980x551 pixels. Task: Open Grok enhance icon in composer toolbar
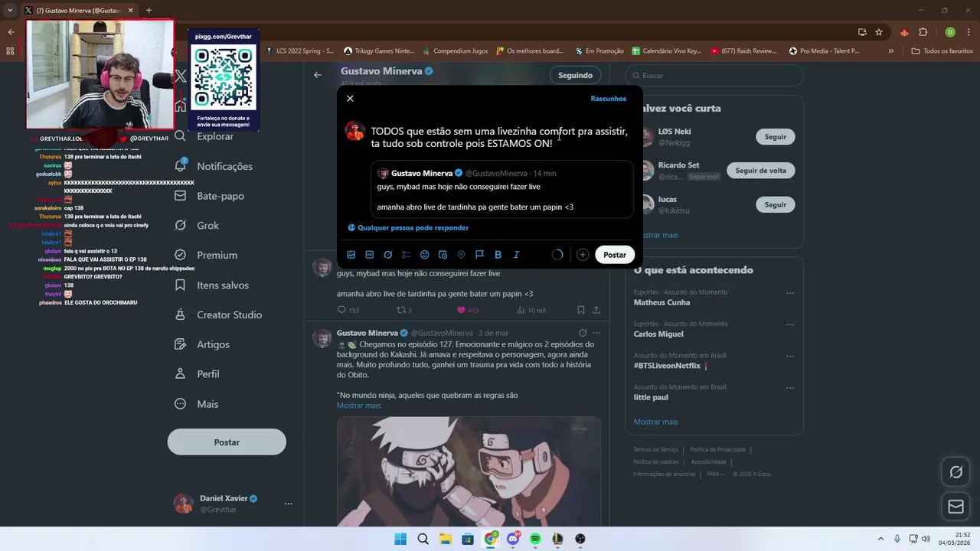[388, 255]
